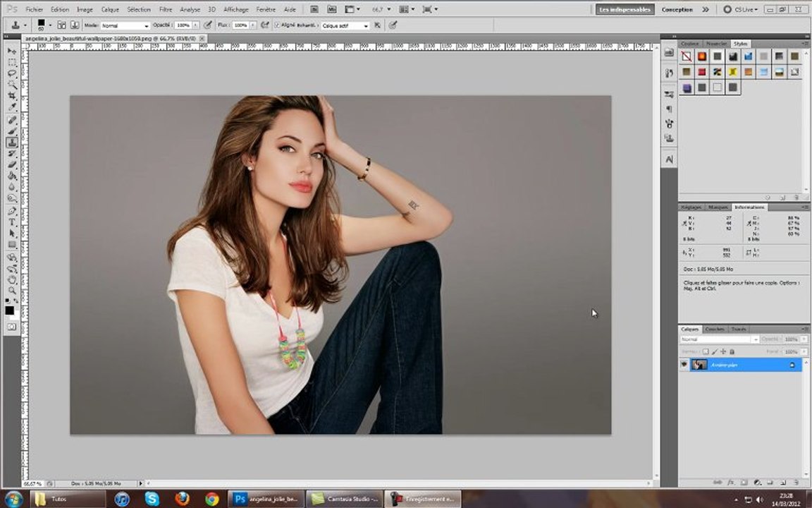
Task: Select the Zoom magnifier tool
Action: tap(12, 291)
